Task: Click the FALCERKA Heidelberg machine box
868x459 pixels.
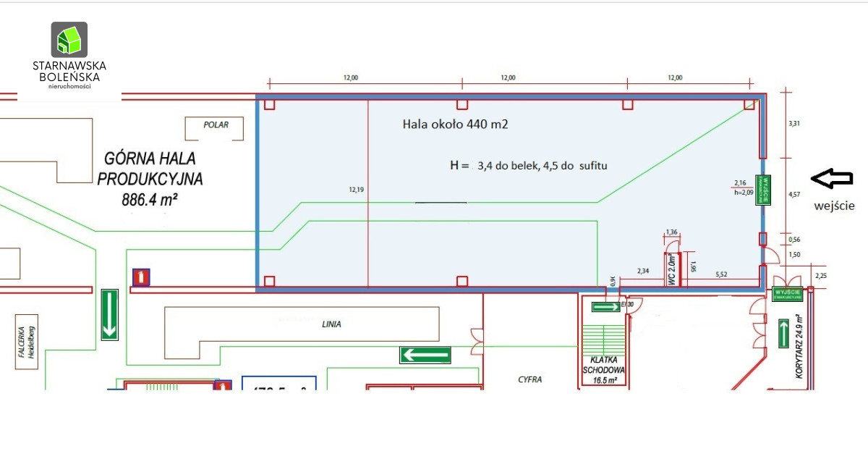Action: pyautogui.click(x=27, y=342)
